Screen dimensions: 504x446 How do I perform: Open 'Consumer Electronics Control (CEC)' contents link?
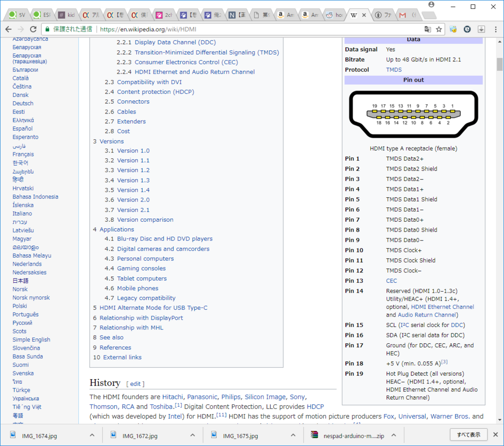(x=186, y=62)
